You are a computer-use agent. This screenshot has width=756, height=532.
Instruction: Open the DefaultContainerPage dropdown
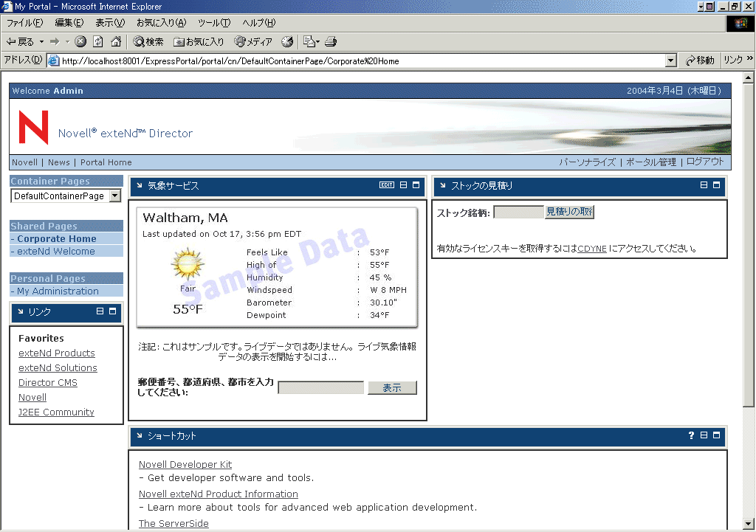pyautogui.click(x=115, y=196)
